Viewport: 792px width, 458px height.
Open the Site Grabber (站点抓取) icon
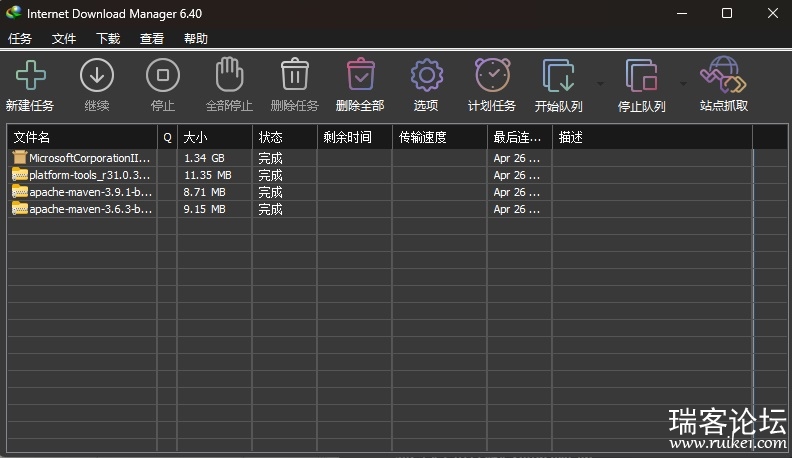coord(723,75)
